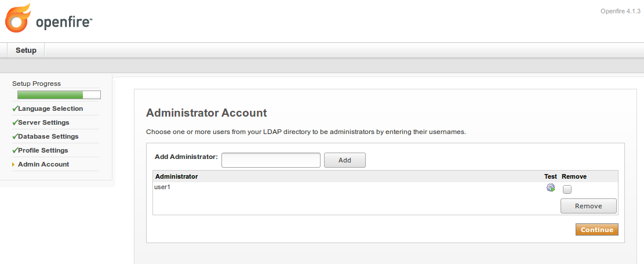644x264 pixels.
Task: Select Language Selection step in sidebar
Action: (x=50, y=109)
